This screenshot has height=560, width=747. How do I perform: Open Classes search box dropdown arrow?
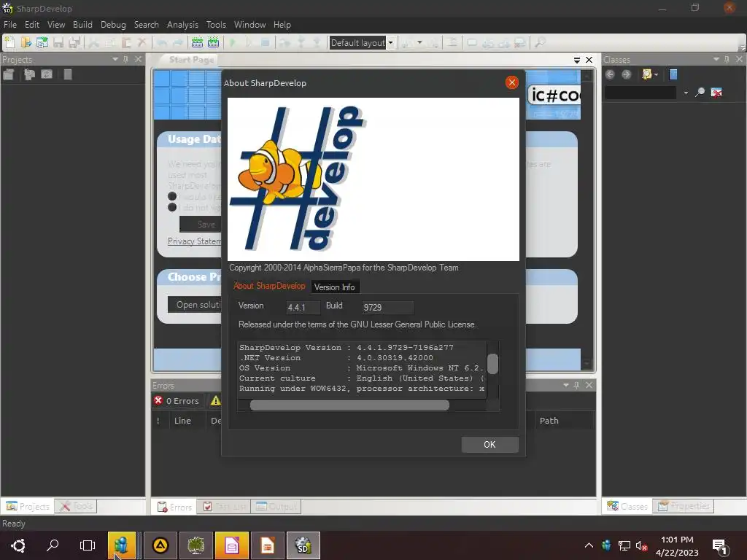click(686, 93)
